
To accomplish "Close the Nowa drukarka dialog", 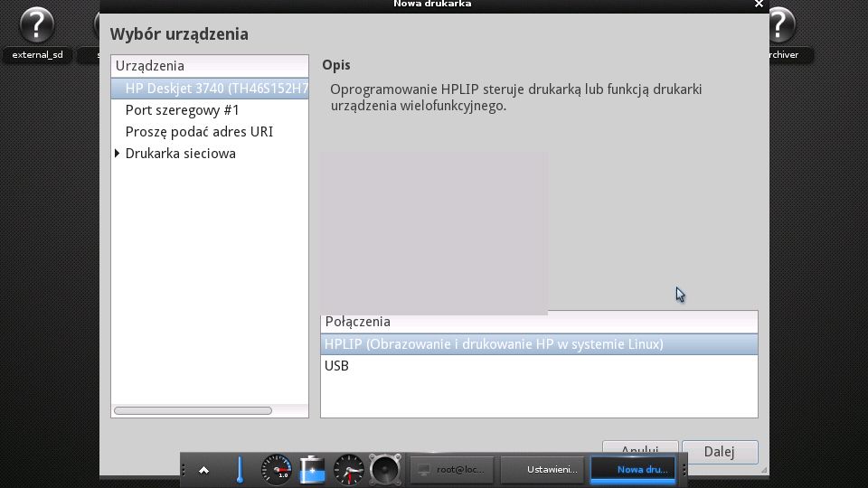I will click(759, 4).
